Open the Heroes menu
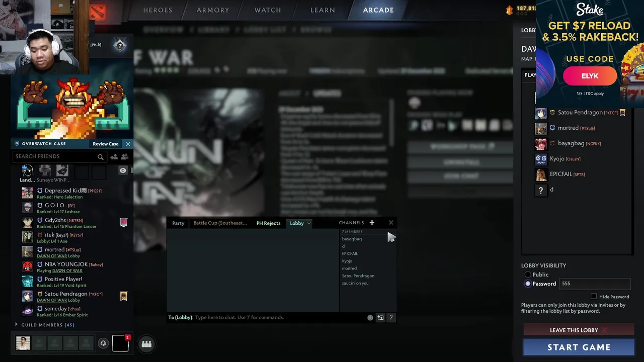The width and height of the screenshot is (644, 362). 157,10
